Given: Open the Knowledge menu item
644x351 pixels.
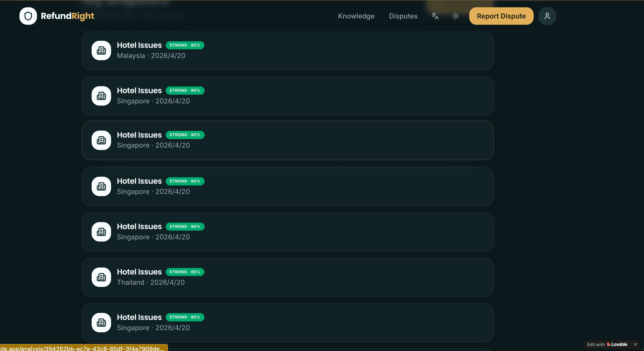Looking at the screenshot, I should tap(356, 16).
